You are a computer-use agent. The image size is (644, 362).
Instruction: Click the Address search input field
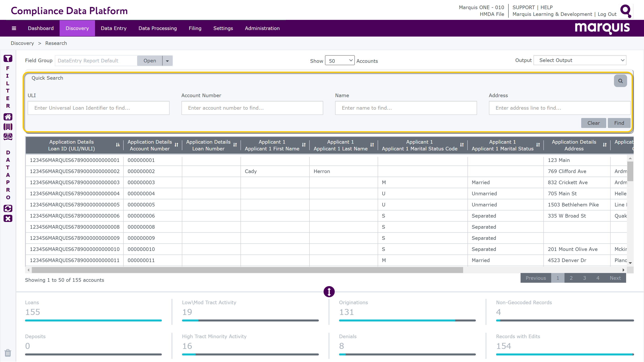(x=560, y=108)
